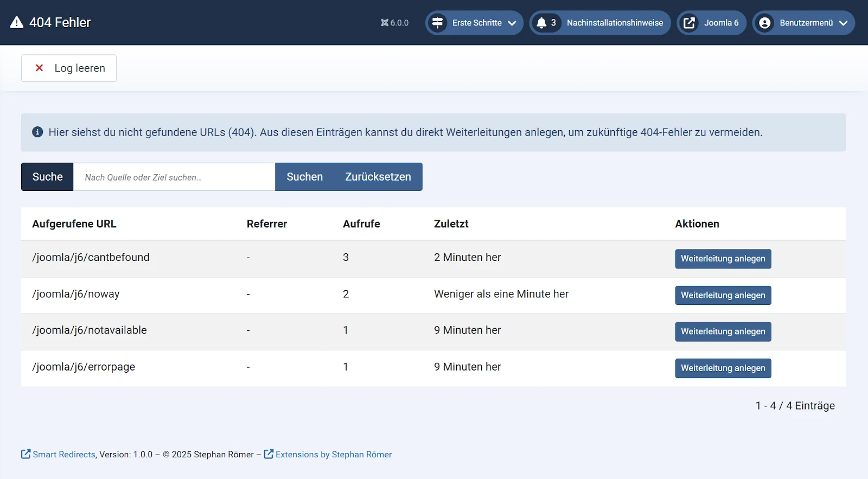Create redirect for /joomla/j6/cantbefound
The height and width of the screenshot is (479, 868).
pos(723,259)
